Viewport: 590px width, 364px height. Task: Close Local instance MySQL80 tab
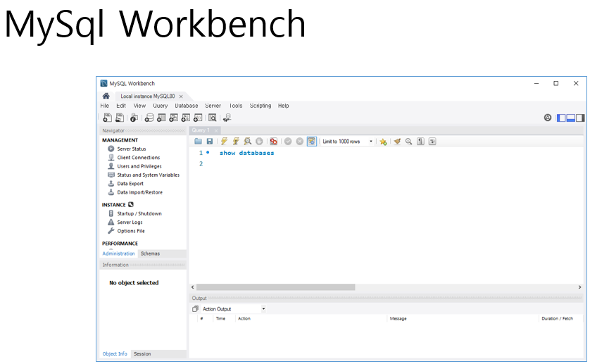(x=181, y=96)
